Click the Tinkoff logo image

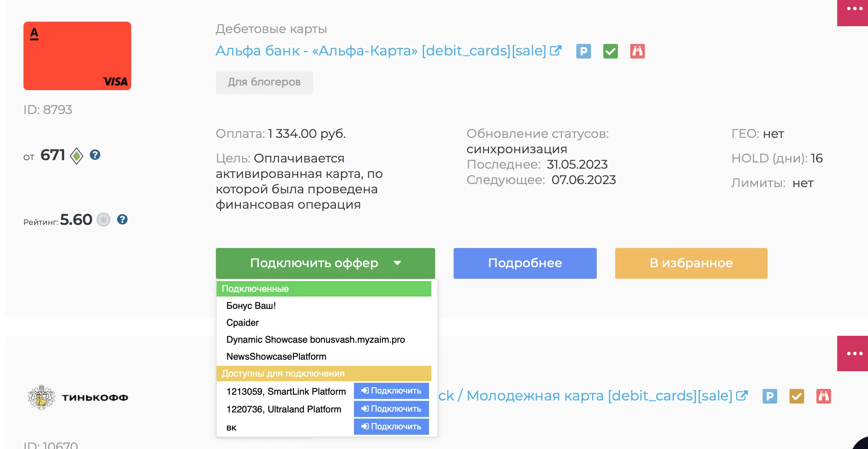[77, 397]
